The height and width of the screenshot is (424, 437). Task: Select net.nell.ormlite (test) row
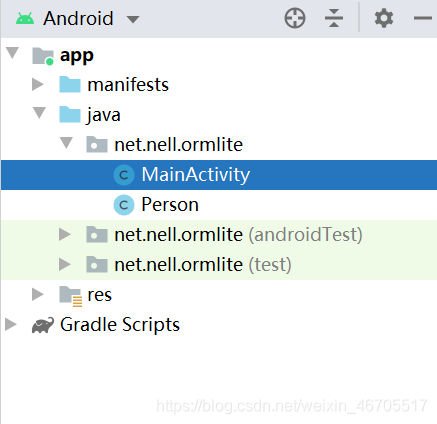219,265
